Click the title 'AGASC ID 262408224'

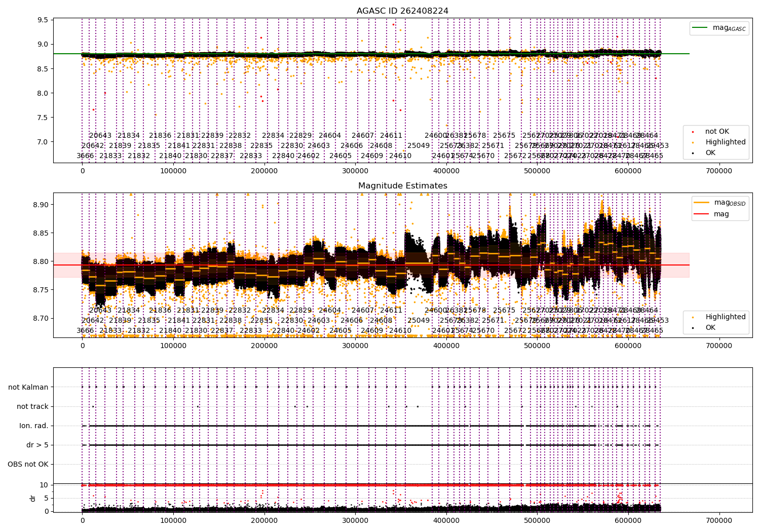click(402, 11)
